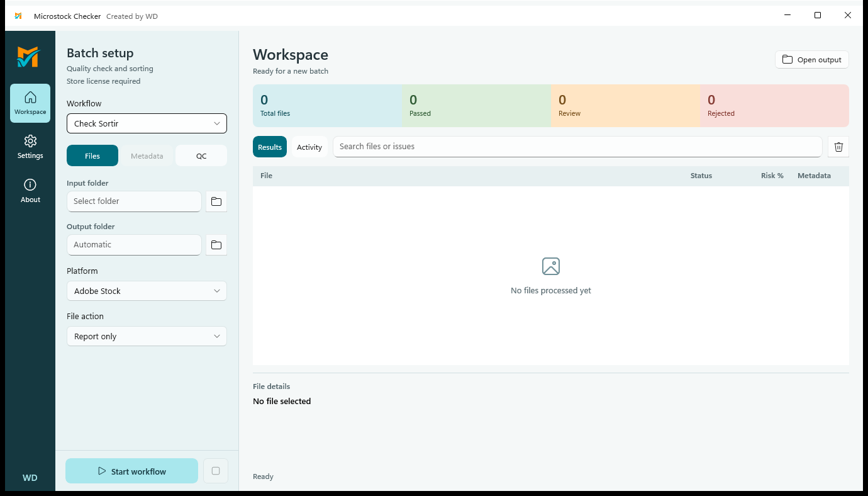Click the Risk % column header

coord(772,176)
